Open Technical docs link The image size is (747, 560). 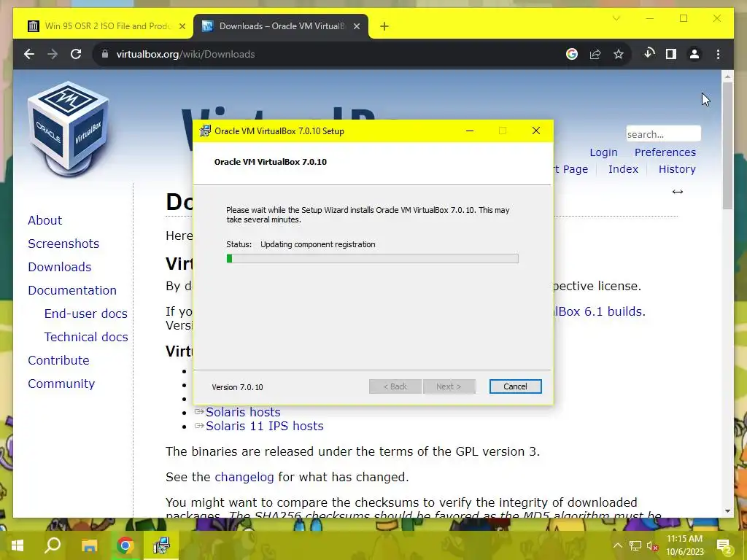click(x=86, y=337)
